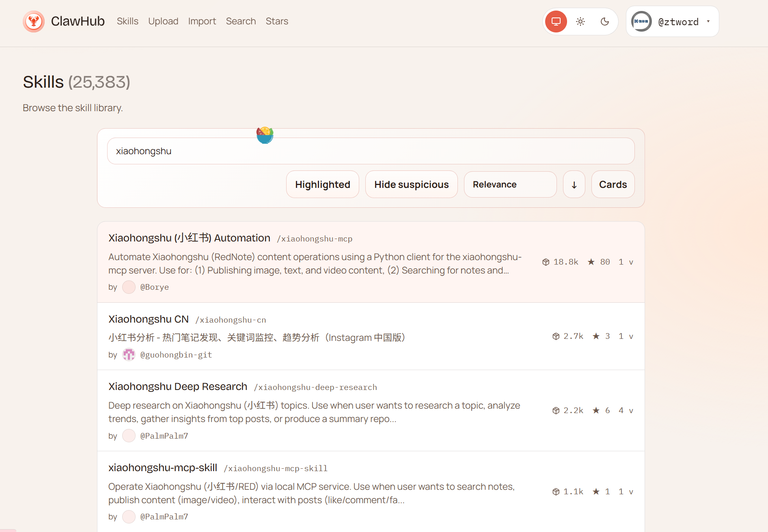Image resolution: width=768 pixels, height=532 pixels.
Task: Open xiaohongshu-mcp-skill title link
Action: (x=163, y=468)
